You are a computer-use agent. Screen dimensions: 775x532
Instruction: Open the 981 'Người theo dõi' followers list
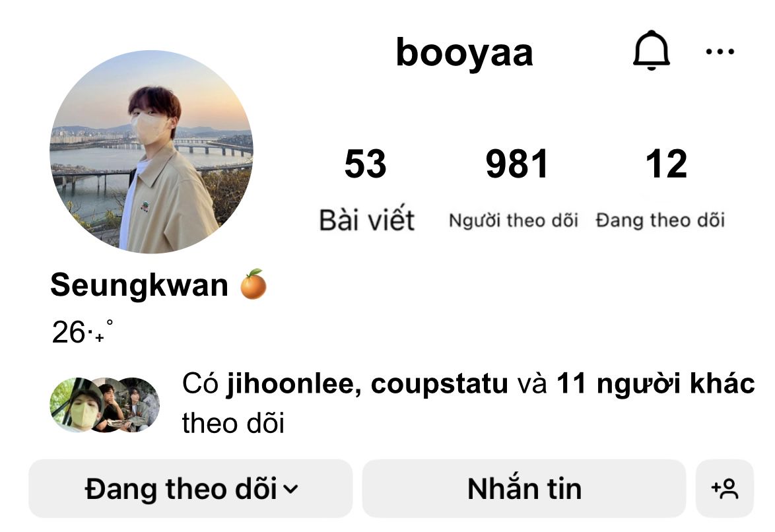[514, 188]
